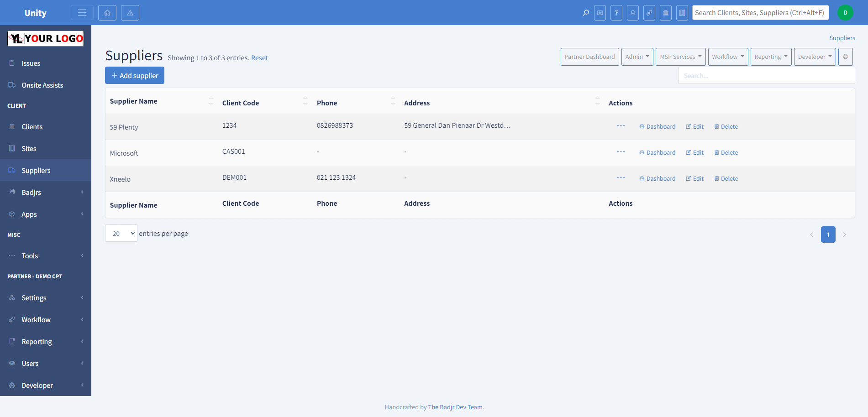Expand the Tools sidebar menu
Image resolution: width=868 pixels, height=417 pixels.
(46, 256)
